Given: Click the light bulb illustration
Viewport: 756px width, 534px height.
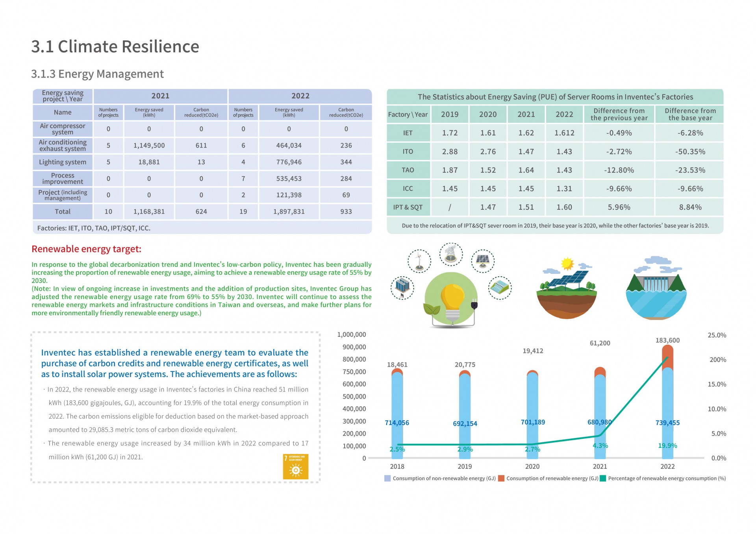Looking at the screenshot, I should [x=451, y=300].
